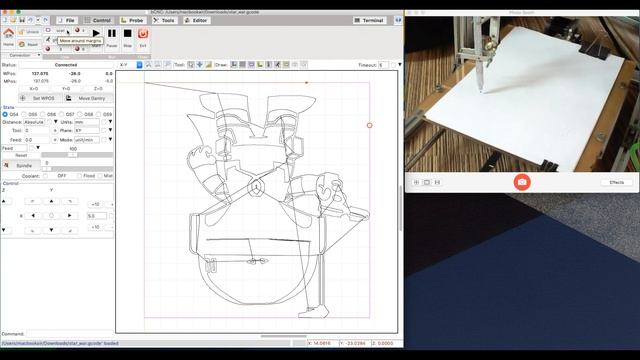Open the Feed override type dropdown
Screen dimensions: 640x360
(38, 148)
